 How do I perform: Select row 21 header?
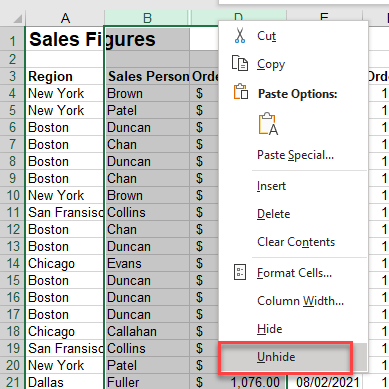12,382
